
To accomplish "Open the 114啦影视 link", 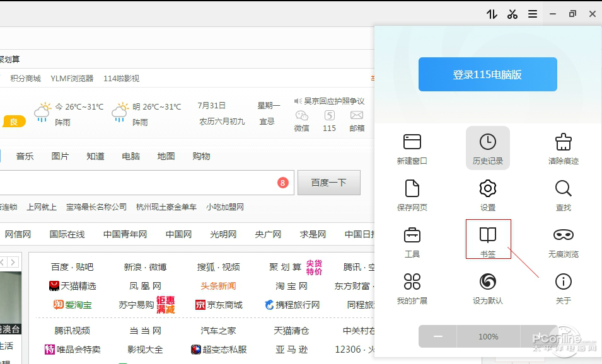I will [x=121, y=78].
